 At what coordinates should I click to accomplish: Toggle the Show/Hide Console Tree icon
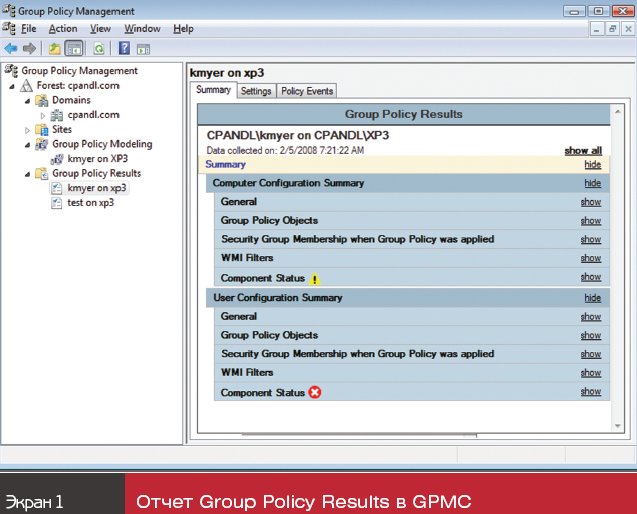tap(74, 48)
